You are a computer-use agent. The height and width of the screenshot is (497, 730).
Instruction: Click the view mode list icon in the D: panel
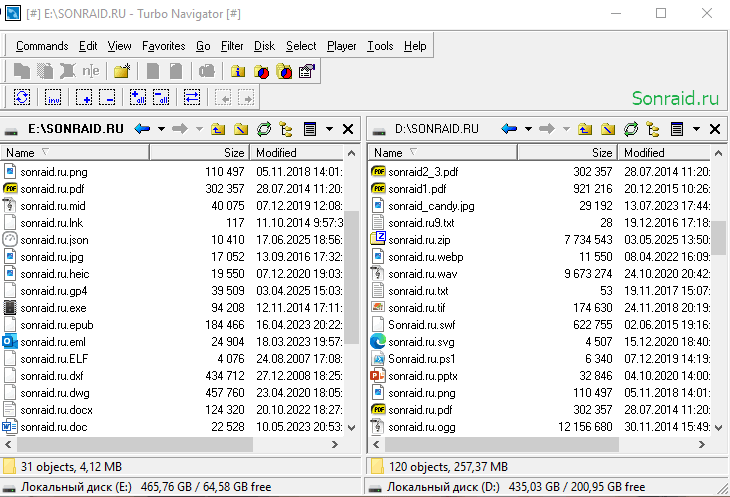(677, 129)
